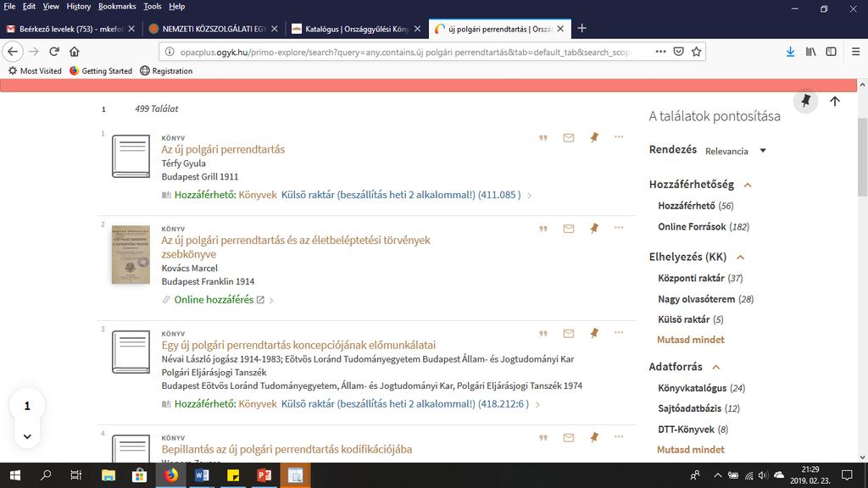Open more actions for Névai László record
Viewport: 868px width, 488px height.
(618, 332)
